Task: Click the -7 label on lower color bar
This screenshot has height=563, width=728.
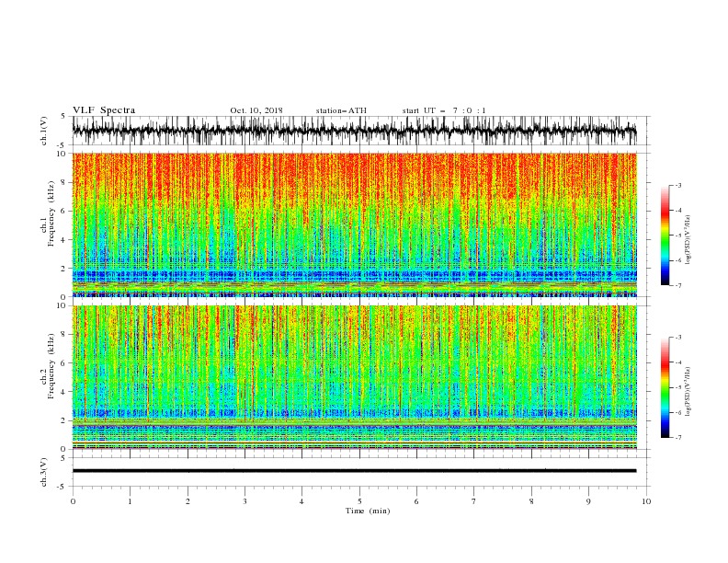Action: (678, 438)
